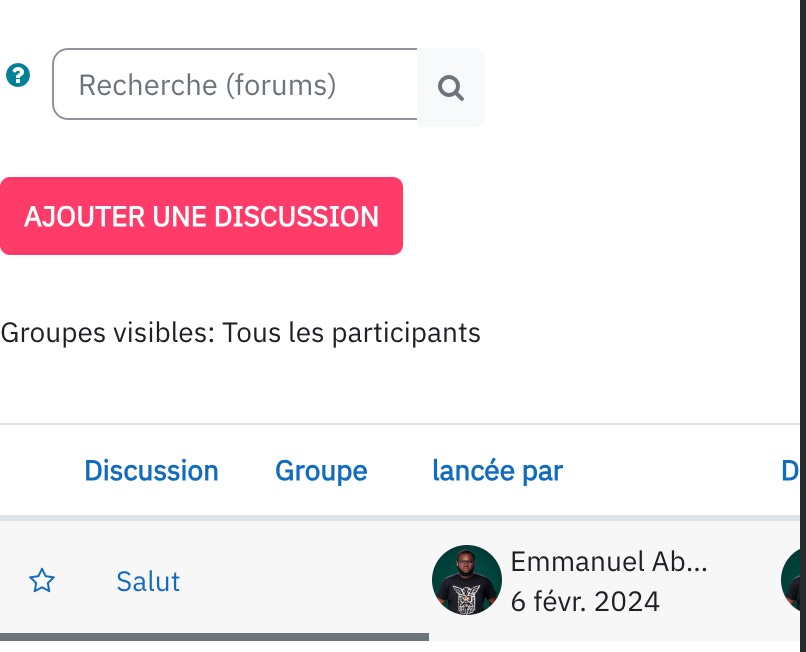806x652 pixels.
Task: Sort by the Groupe column header
Action: coord(321,470)
